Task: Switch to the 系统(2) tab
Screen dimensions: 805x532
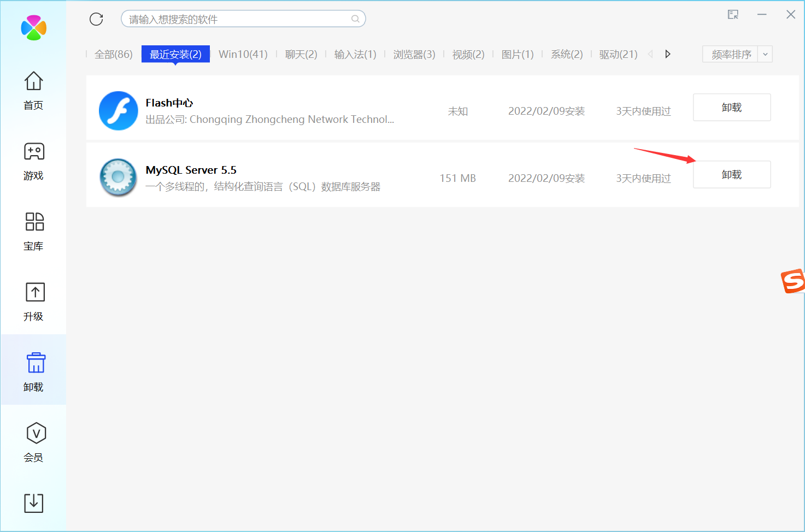Action: click(567, 54)
